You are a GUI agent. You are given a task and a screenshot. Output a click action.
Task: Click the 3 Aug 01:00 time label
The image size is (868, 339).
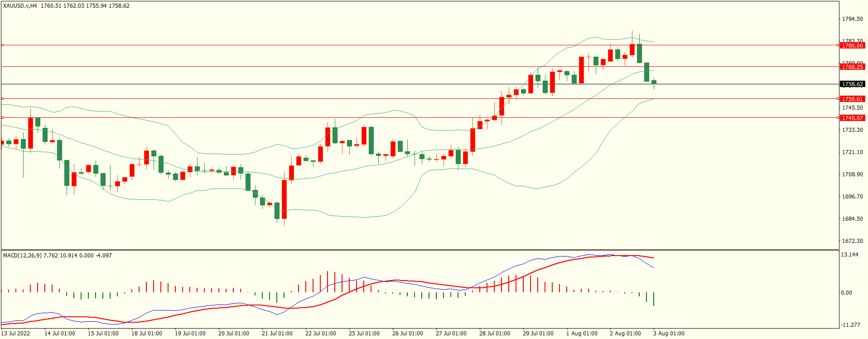(669, 334)
